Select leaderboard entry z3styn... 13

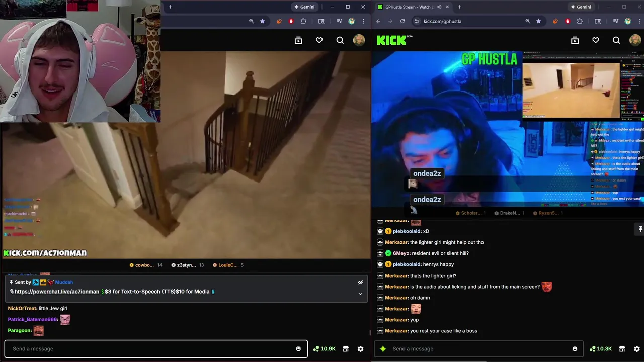click(187, 265)
